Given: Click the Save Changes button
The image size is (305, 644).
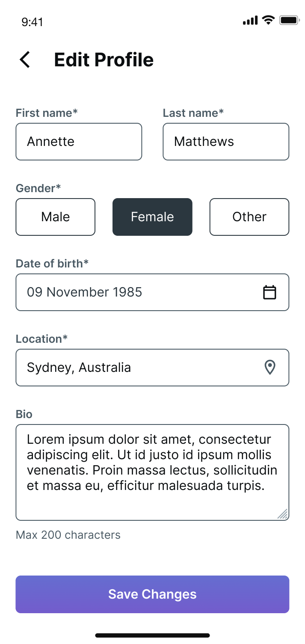Looking at the screenshot, I should (152, 594).
